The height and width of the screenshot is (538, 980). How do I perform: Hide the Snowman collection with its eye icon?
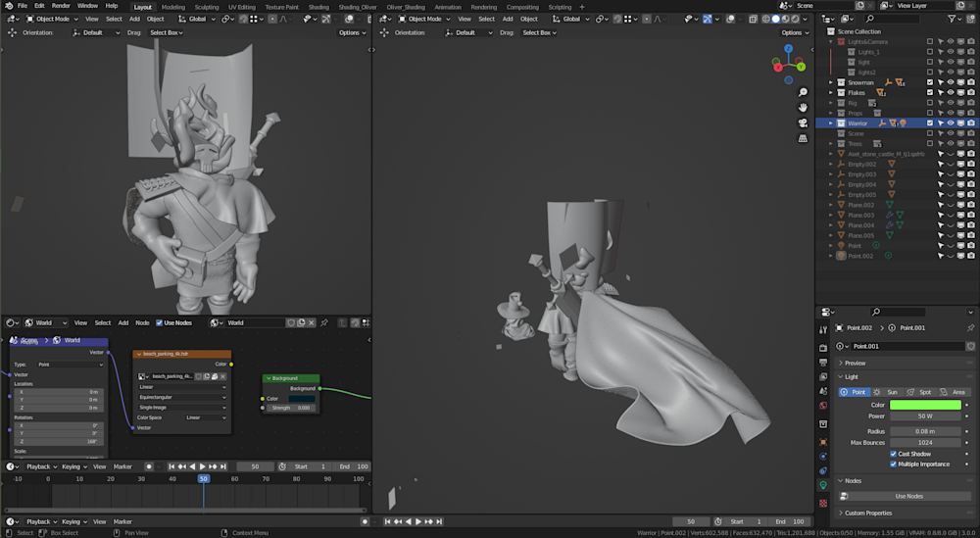tap(949, 82)
